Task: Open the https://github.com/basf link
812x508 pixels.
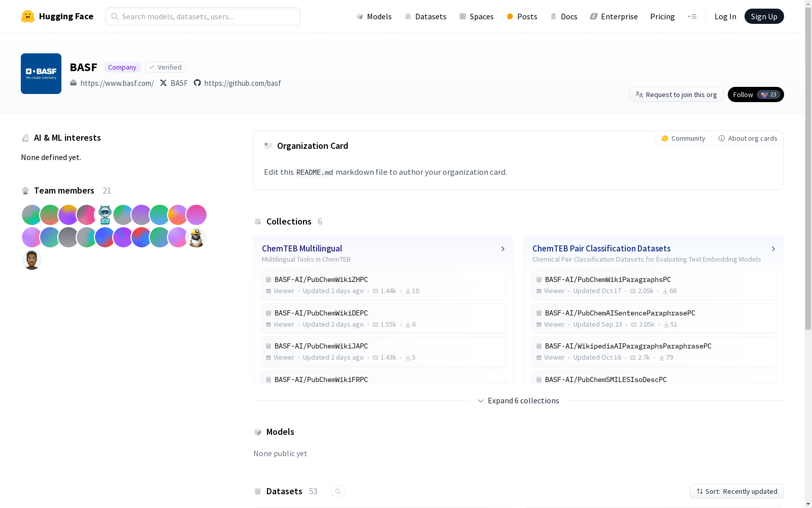Action: tap(243, 83)
